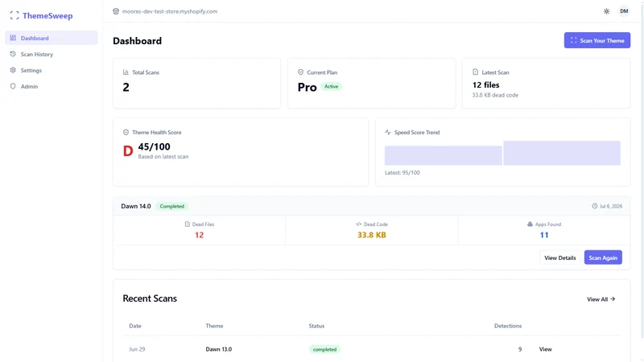Click the ThemeSweep logo icon
The image size is (644, 362).
14,15
